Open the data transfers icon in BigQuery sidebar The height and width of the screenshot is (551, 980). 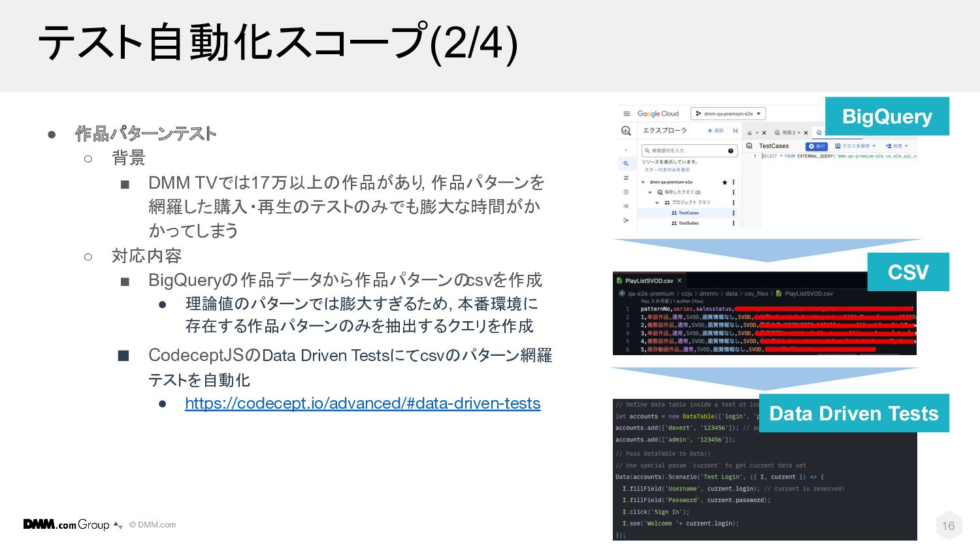click(x=626, y=178)
